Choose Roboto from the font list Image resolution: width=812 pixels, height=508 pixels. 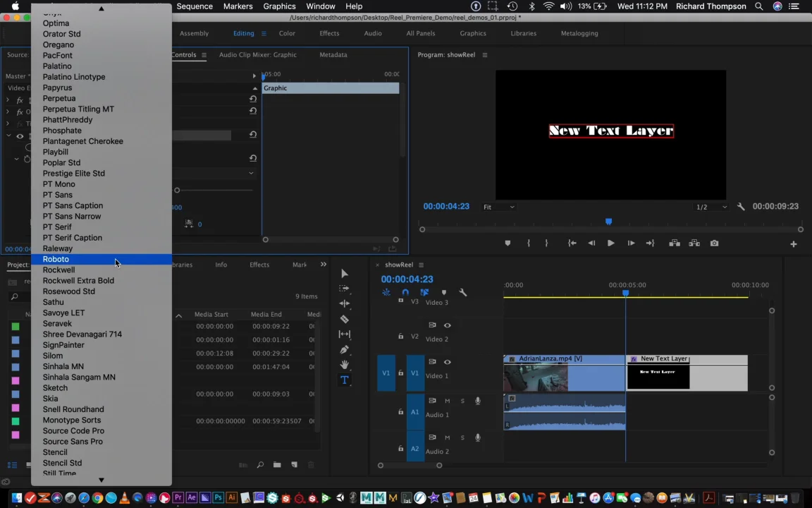[101, 259]
